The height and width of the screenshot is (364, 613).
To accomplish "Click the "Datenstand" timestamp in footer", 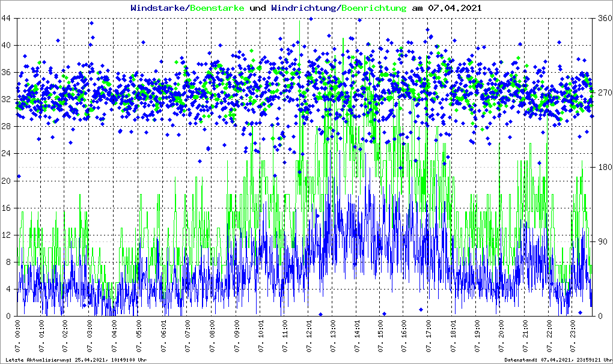I will [558, 360].
